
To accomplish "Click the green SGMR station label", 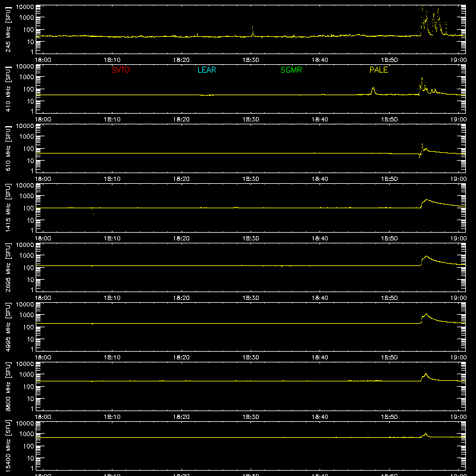I will tap(291, 70).
